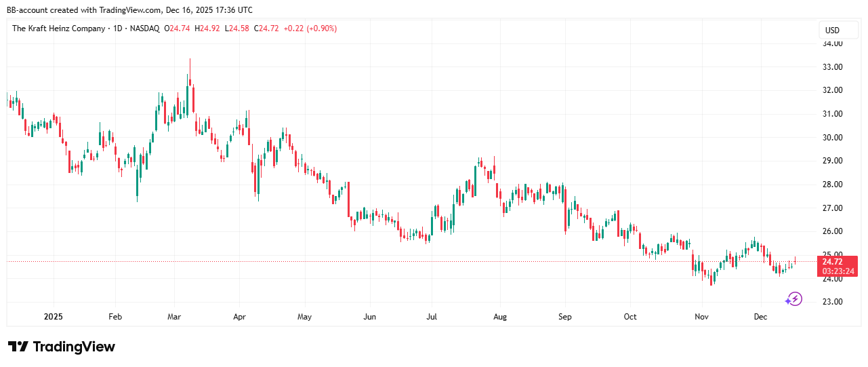Click The Kraft Heinz Company symbol title
The width and height of the screenshot is (868, 367).
tap(59, 28)
